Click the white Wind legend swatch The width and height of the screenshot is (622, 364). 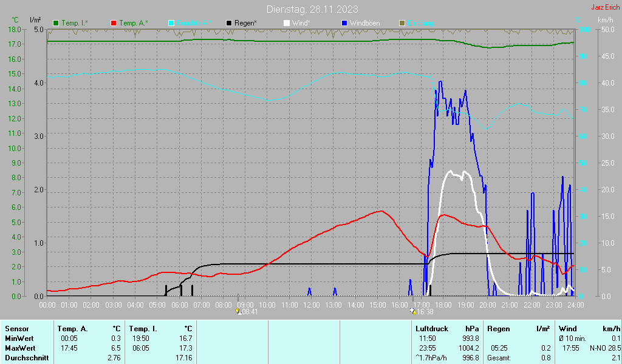(x=287, y=23)
